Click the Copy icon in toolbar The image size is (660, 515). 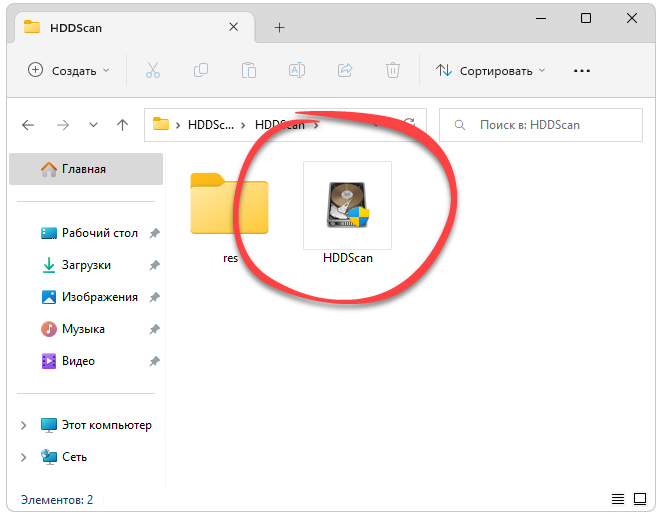[201, 70]
